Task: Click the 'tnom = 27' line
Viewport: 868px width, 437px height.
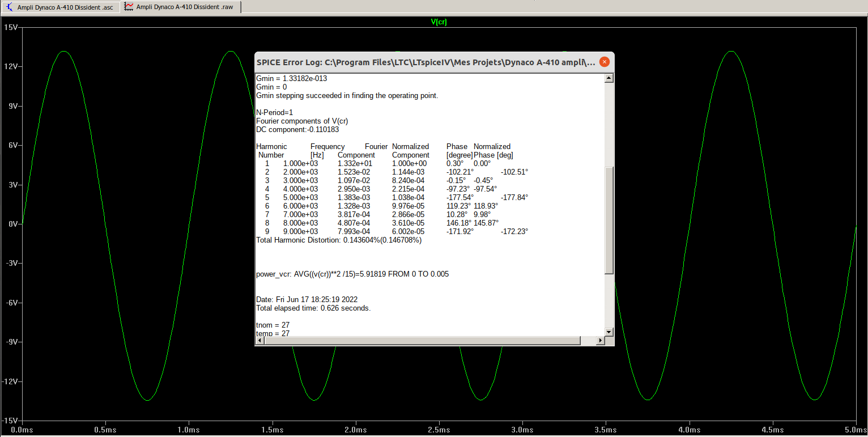Action: (x=273, y=325)
